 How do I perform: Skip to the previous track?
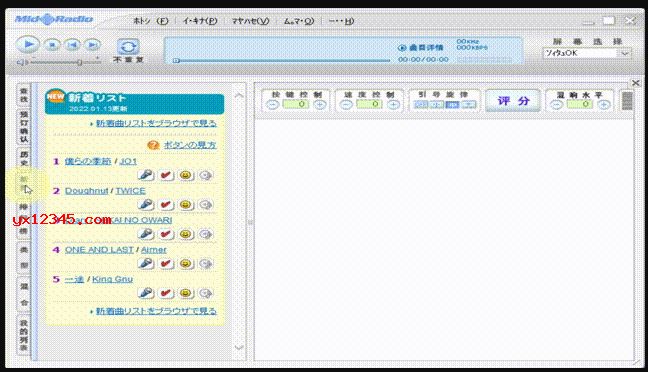click(73, 45)
